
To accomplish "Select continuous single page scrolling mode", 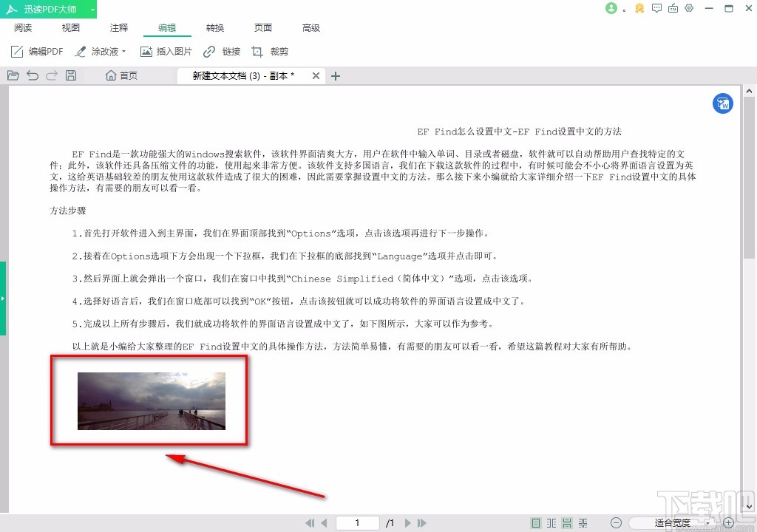I will click(567, 523).
